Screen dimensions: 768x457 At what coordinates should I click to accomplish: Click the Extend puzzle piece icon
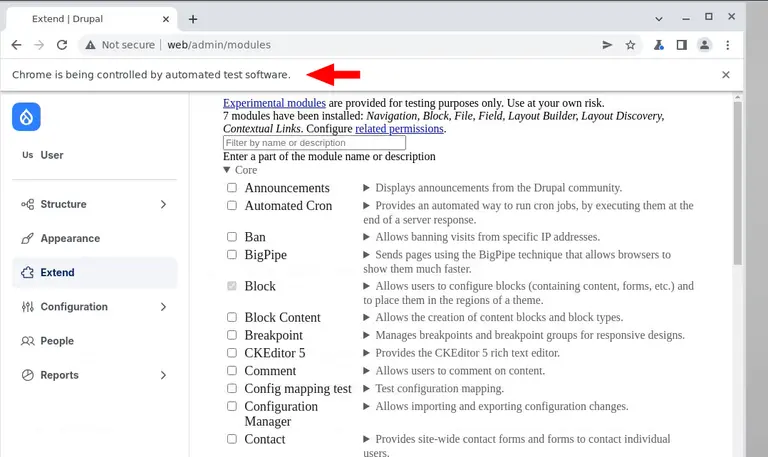pyautogui.click(x=27, y=272)
